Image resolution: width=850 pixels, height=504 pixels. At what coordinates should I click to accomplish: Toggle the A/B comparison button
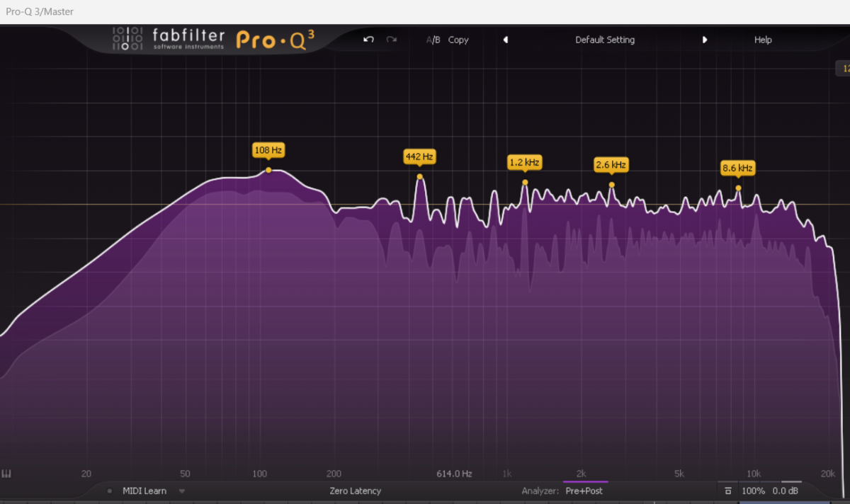point(433,40)
